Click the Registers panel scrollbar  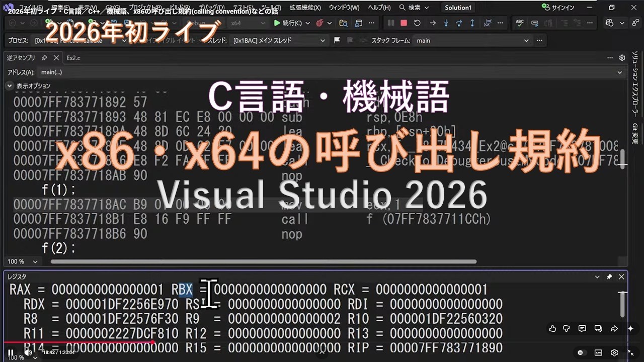[622, 304]
